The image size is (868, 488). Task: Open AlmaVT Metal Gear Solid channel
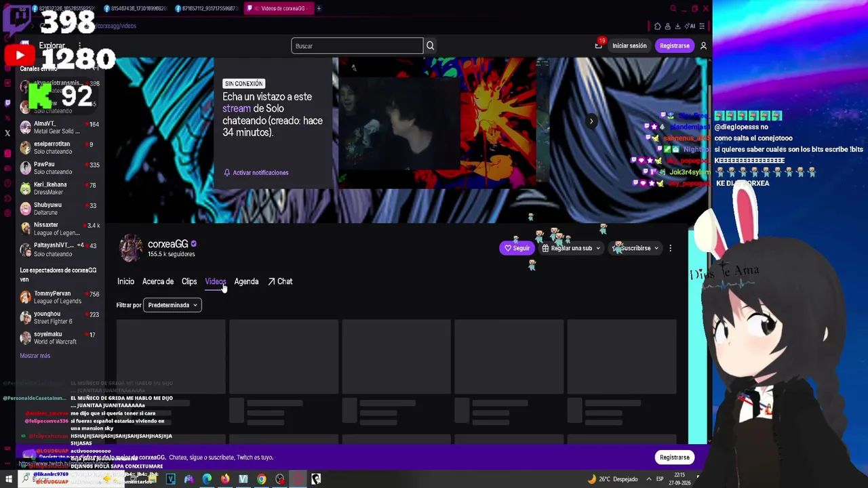[60, 127]
